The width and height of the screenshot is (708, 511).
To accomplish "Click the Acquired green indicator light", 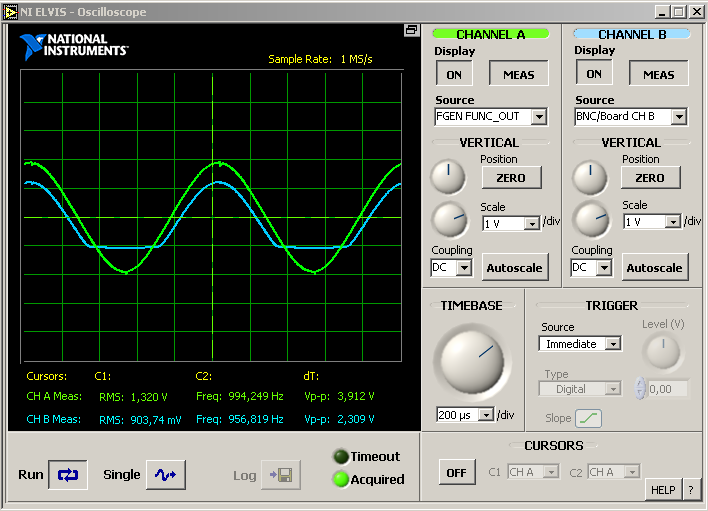I will click(341, 479).
